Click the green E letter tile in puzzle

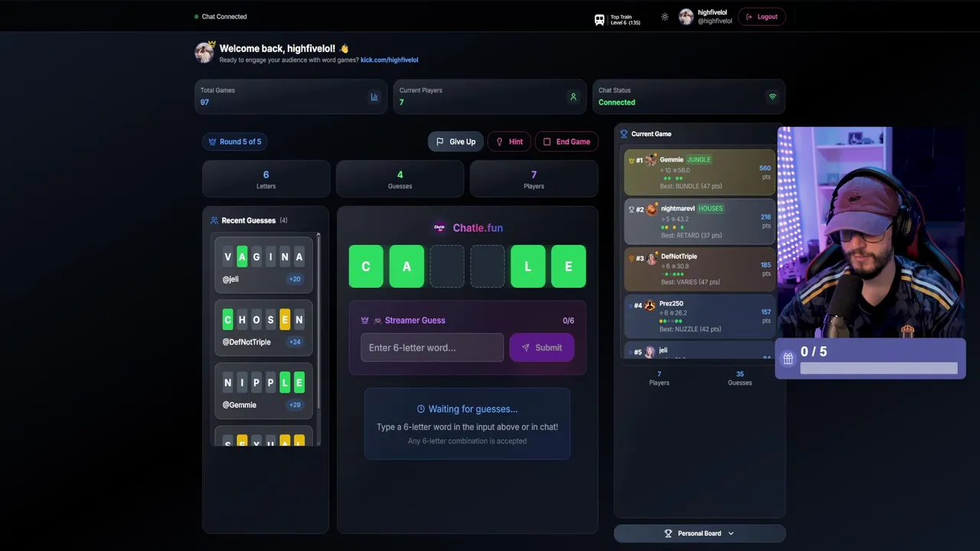click(x=568, y=266)
